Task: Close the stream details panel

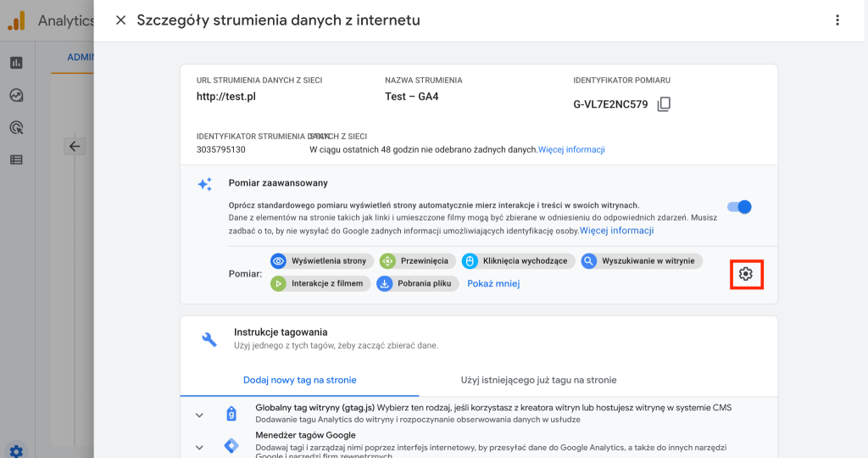Action: pos(120,20)
